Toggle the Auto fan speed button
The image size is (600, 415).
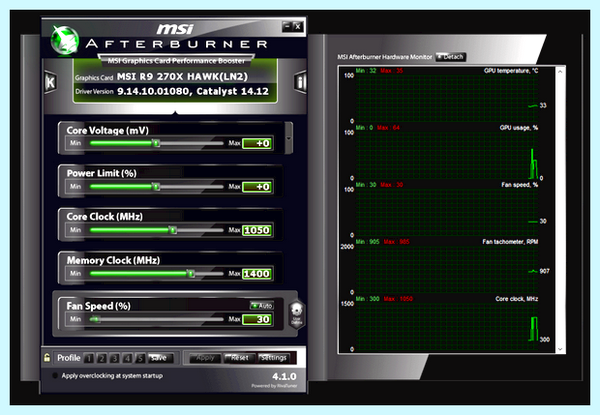tap(262, 306)
